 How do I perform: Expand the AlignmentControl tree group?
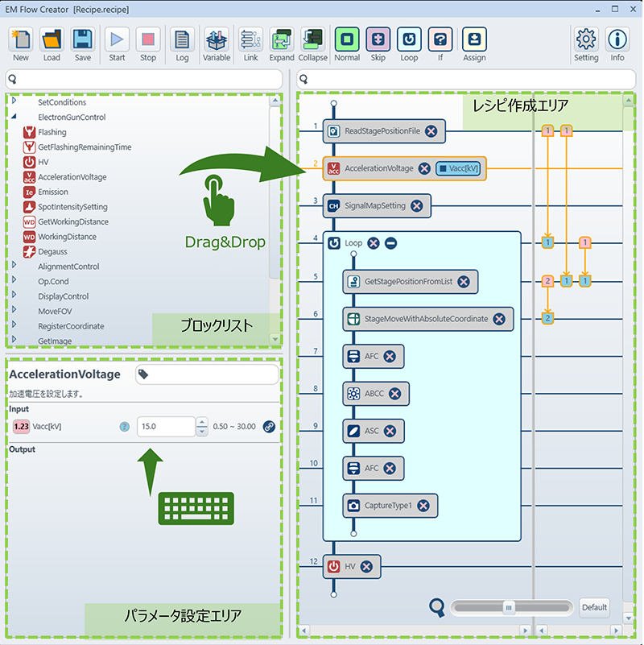14,265
